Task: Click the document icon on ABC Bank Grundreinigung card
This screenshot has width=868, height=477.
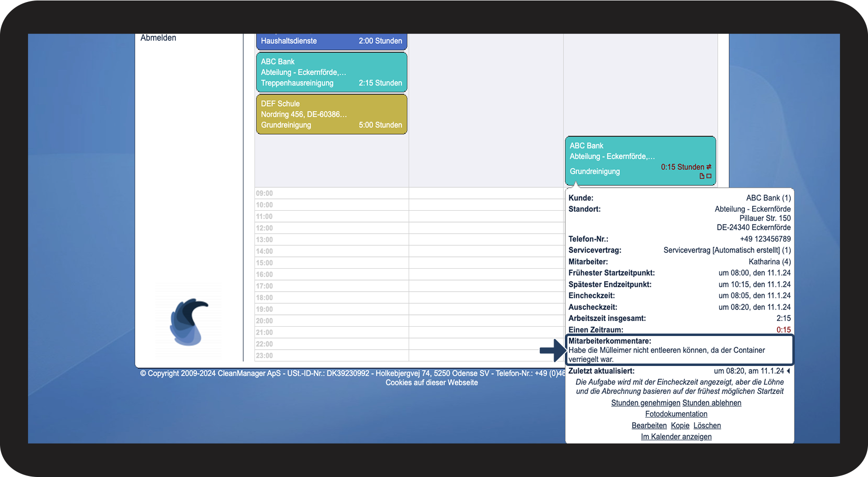Action: (x=702, y=176)
